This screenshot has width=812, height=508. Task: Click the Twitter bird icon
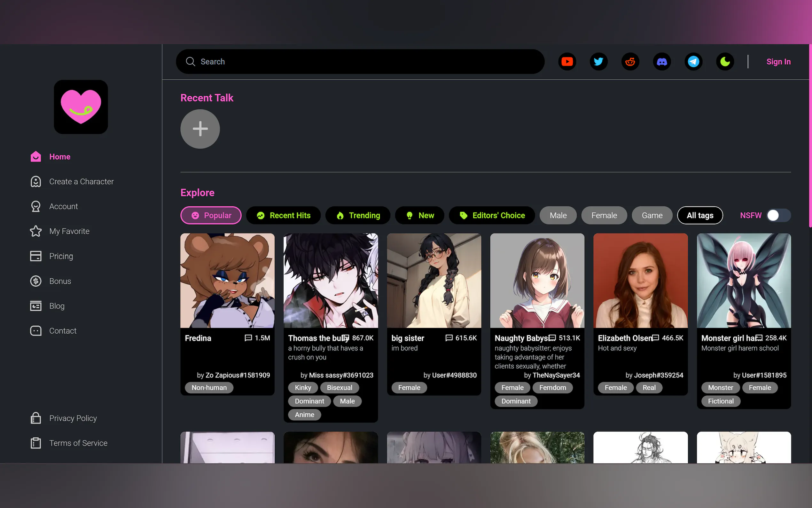tap(598, 62)
